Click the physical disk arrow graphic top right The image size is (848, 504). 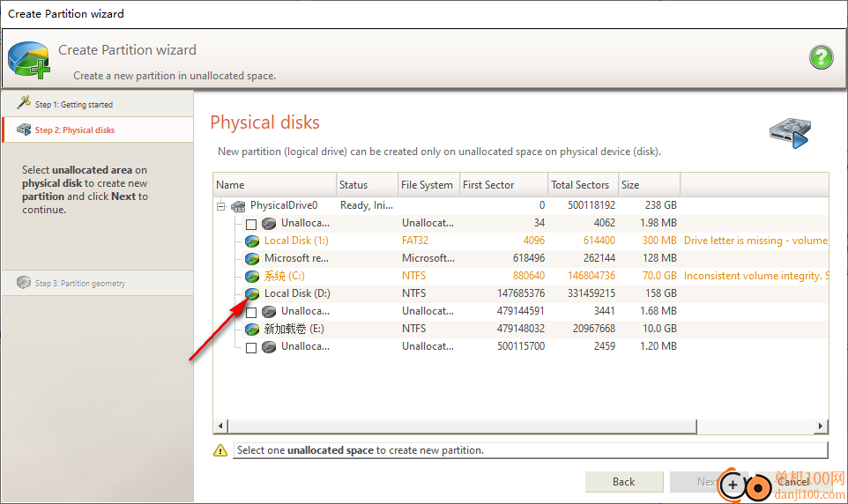pyautogui.click(x=790, y=132)
